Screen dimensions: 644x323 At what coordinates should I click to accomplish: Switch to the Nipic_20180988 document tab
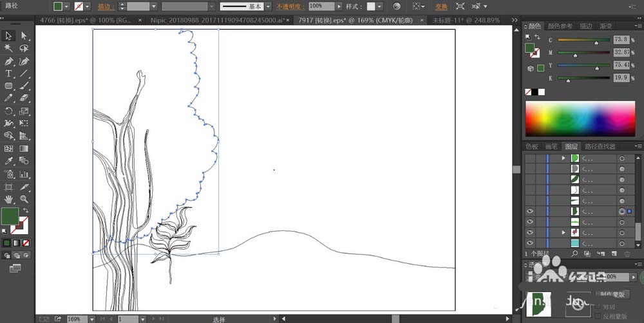[218, 20]
